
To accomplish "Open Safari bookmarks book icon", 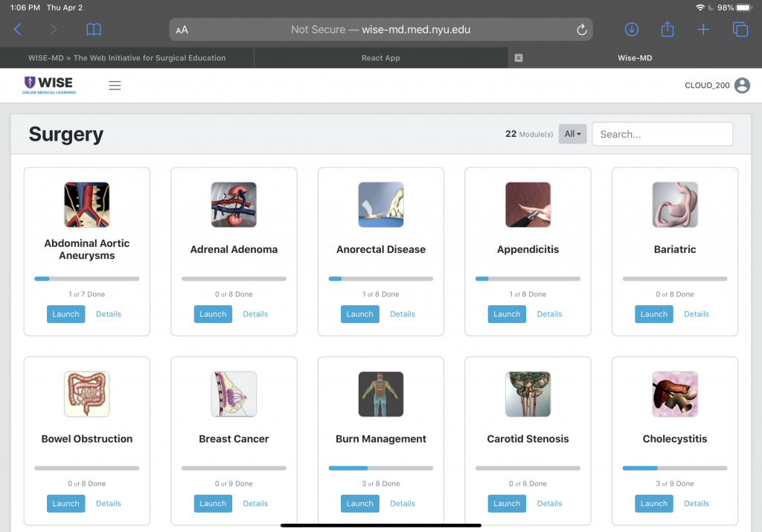I will (94, 30).
